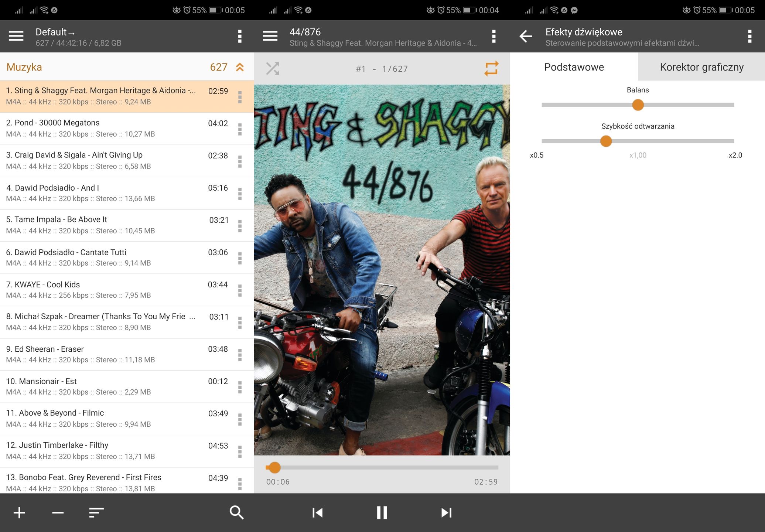The image size is (765, 532).
Task: Pause the current track
Action: point(382,512)
